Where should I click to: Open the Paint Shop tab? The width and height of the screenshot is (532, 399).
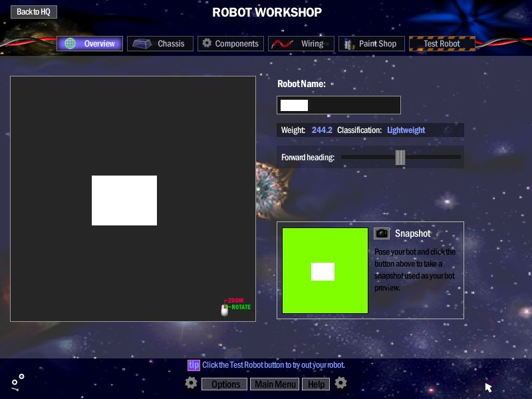click(x=372, y=43)
